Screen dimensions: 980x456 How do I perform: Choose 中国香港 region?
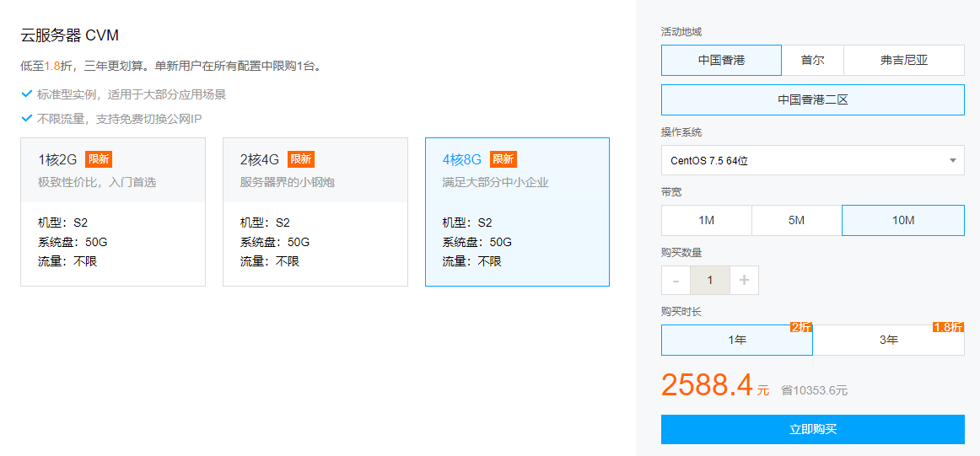721,61
